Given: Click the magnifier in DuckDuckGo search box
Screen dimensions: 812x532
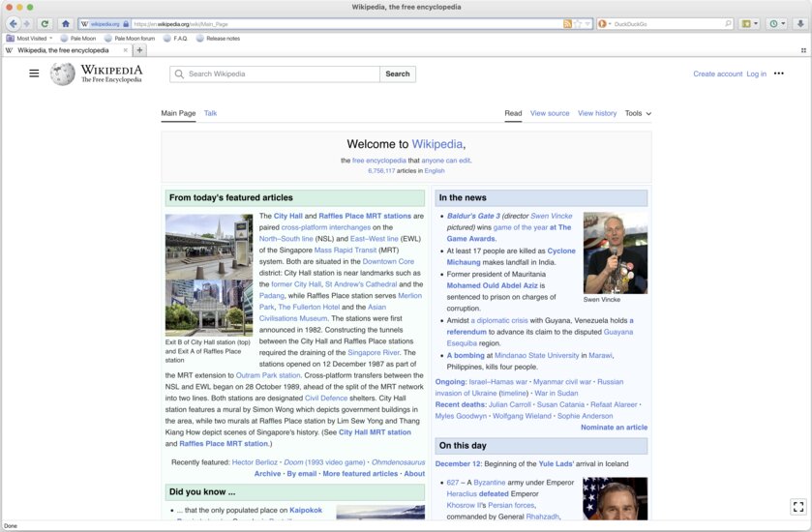Looking at the screenshot, I should pos(728,23).
